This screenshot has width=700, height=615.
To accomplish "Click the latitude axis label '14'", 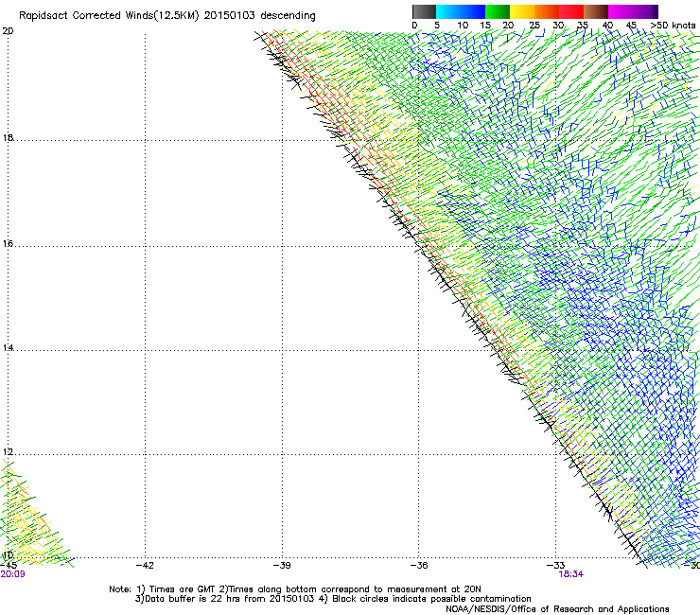I will point(8,347).
